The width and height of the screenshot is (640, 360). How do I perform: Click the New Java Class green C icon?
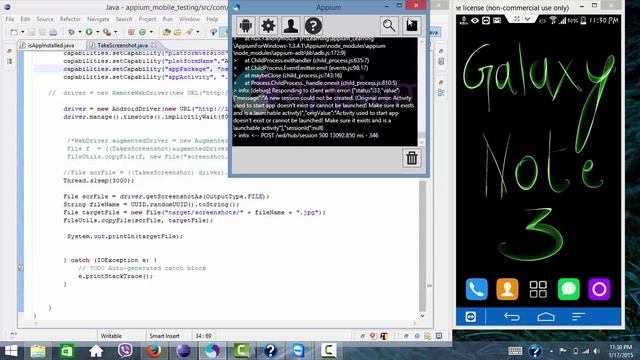click(x=142, y=32)
